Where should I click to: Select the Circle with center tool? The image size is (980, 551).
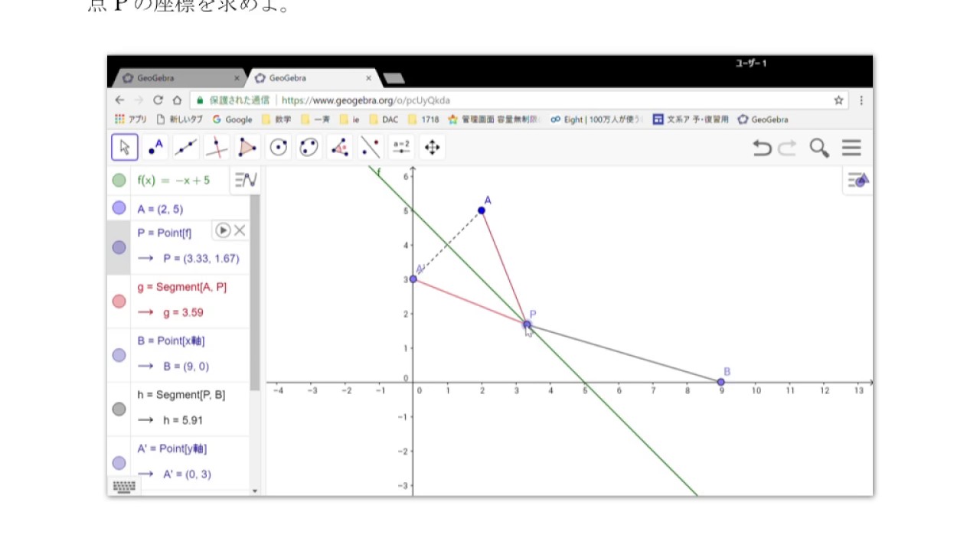tap(279, 147)
